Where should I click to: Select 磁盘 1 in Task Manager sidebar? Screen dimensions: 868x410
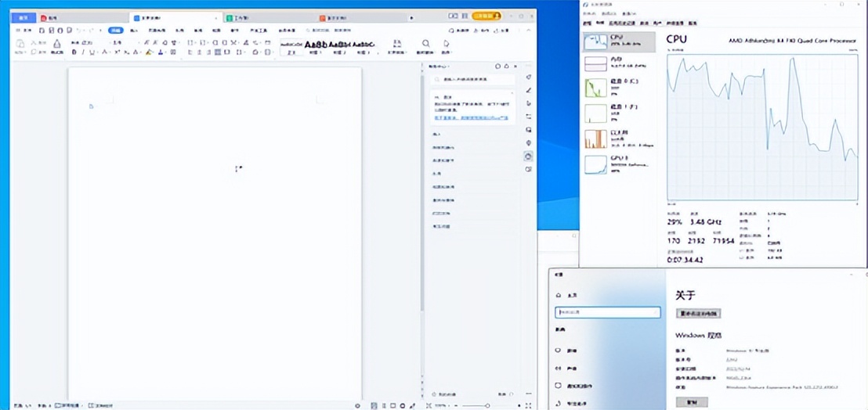click(619, 113)
